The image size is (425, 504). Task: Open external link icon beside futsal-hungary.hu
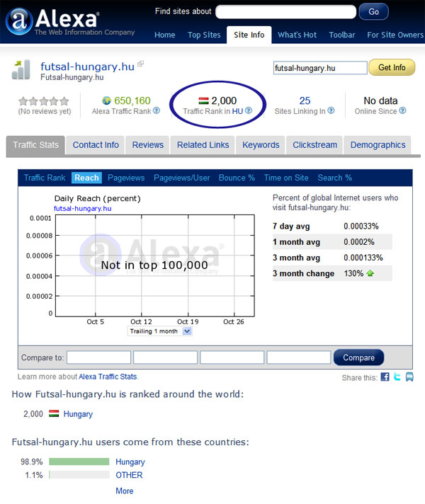(140, 64)
